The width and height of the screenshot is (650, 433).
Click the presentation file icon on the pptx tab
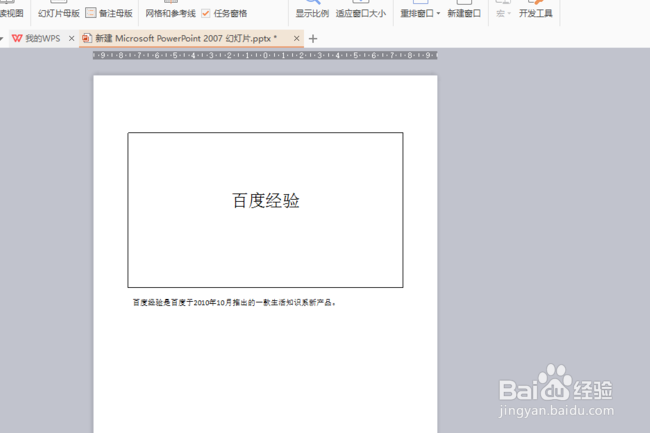[x=87, y=39]
